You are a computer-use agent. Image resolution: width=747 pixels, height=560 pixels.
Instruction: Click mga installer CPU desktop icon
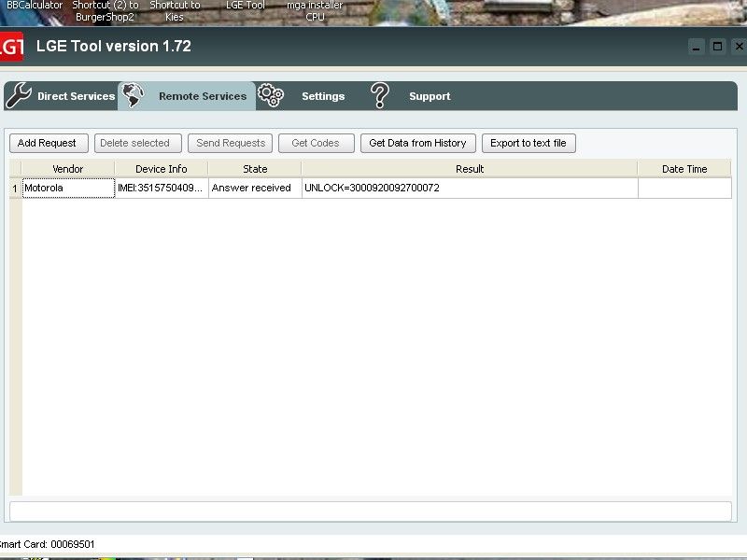[x=315, y=11]
